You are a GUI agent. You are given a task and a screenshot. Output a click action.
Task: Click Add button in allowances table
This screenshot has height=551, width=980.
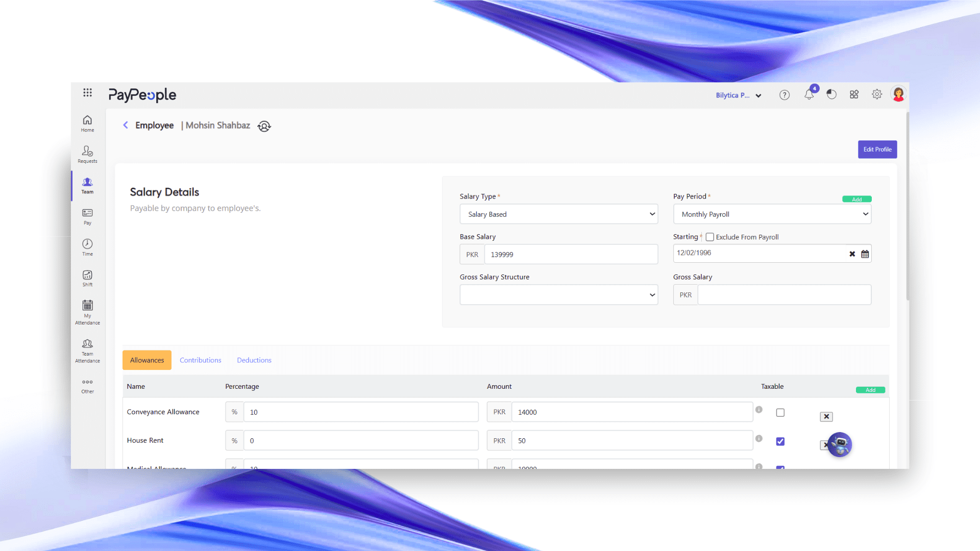point(870,390)
